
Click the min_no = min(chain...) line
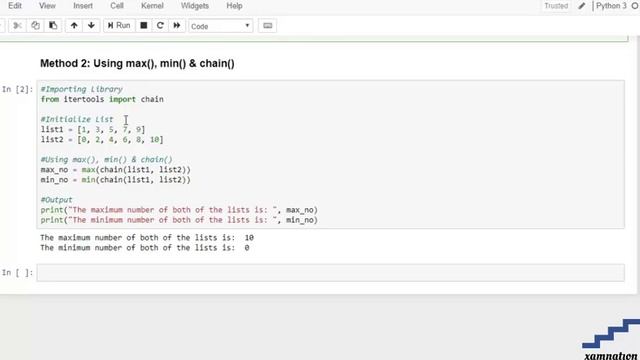point(116,180)
